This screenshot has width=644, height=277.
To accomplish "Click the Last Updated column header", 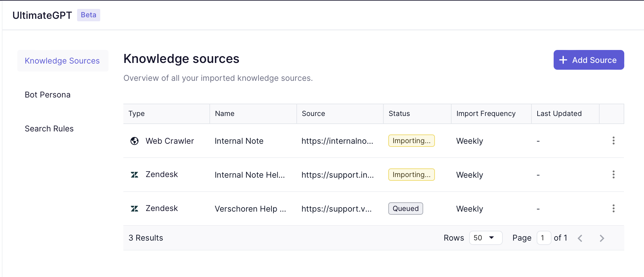I will 559,114.
